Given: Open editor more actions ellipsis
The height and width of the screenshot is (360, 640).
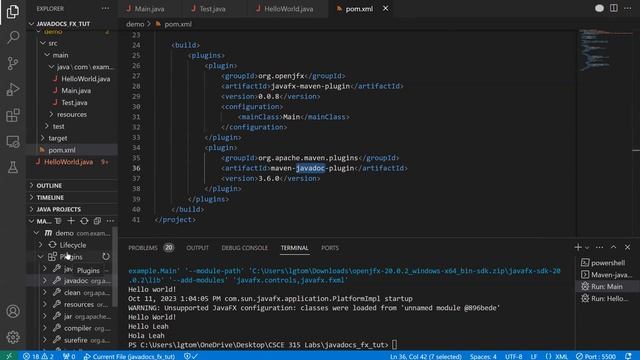Looking at the screenshot, I should 628,8.
